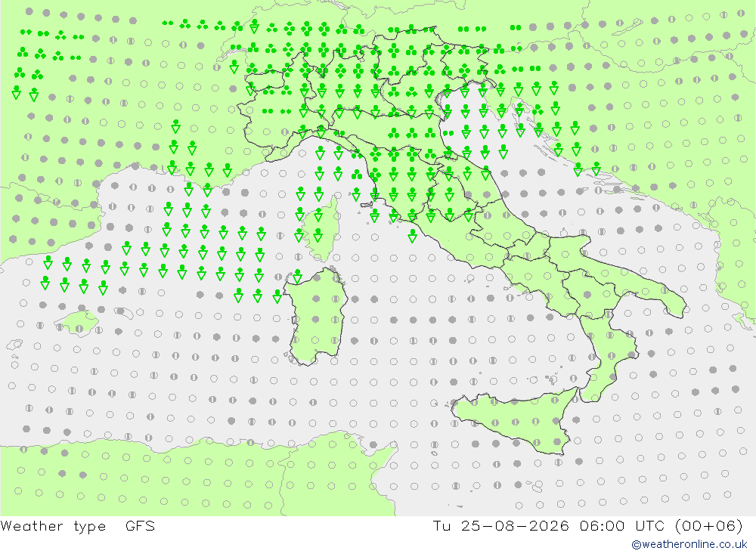Screen dimensions: 756x554
Task: Click the weatheronline.co.uk copyright link
Action: tap(689, 544)
